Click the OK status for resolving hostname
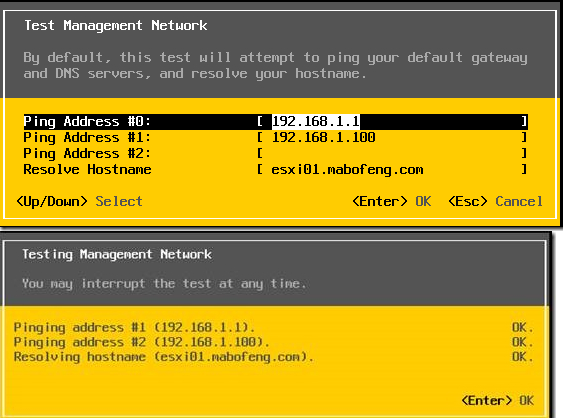563x418 pixels. click(522, 357)
